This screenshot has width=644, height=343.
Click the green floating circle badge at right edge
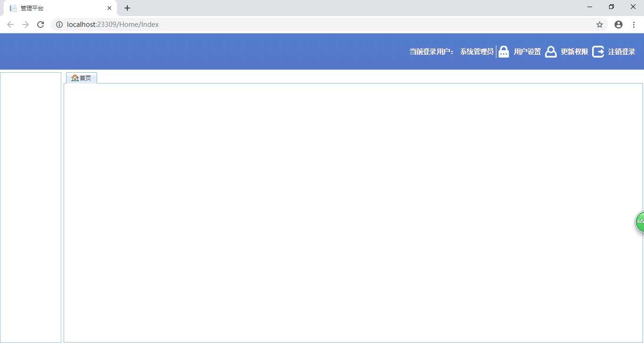pyautogui.click(x=640, y=221)
